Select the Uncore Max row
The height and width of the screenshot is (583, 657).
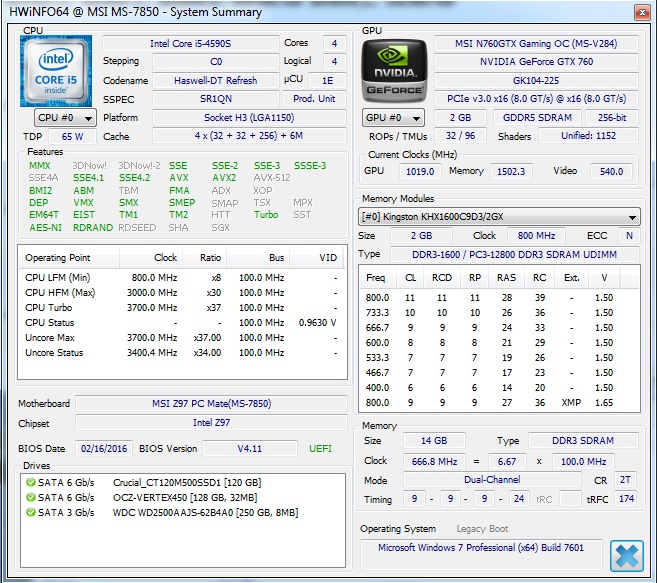coord(181,338)
